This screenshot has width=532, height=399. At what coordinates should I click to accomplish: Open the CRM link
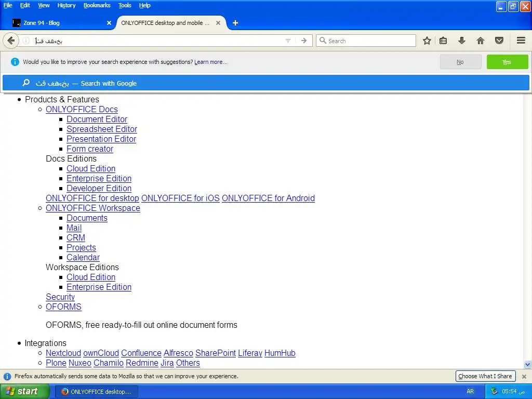pyautogui.click(x=76, y=237)
